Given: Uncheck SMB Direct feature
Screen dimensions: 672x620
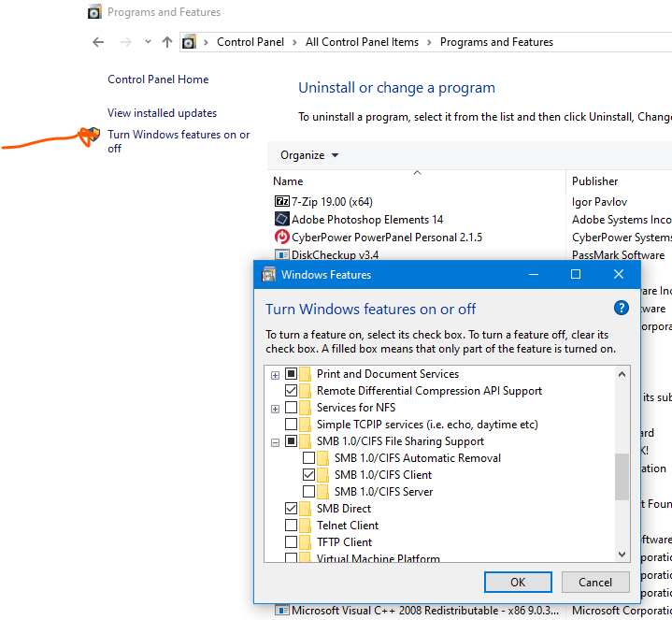Looking at the screenshot, I should point(291,509).
